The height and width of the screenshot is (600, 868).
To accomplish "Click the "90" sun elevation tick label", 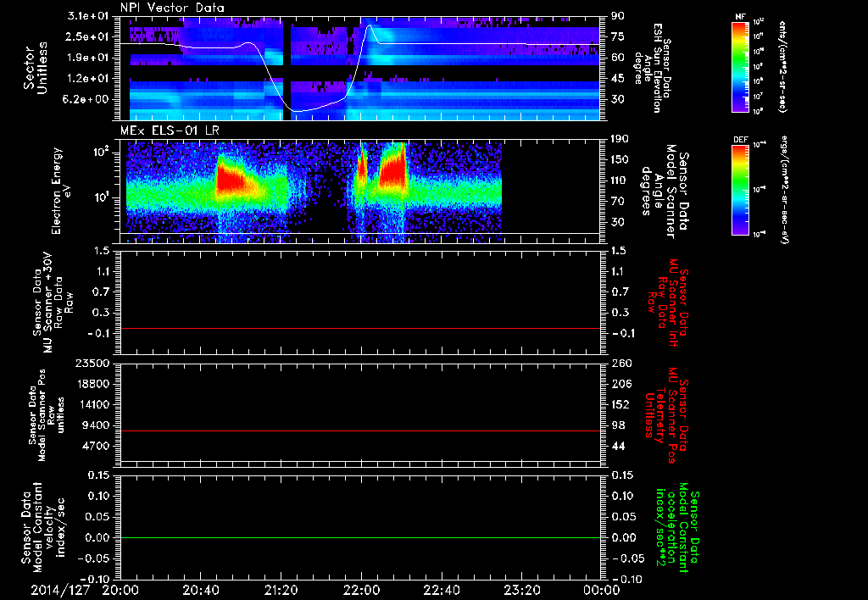I will point(617,16).
